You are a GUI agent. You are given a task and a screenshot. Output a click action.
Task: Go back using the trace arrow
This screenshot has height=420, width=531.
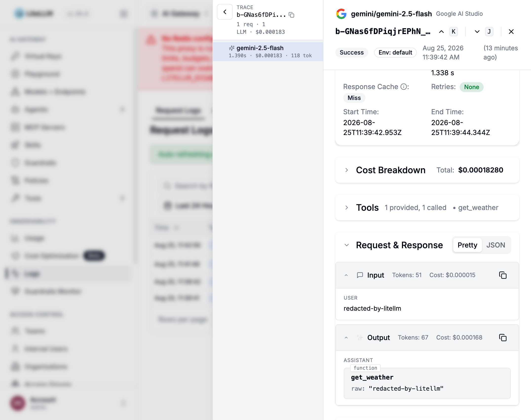[x=225, y=12]
